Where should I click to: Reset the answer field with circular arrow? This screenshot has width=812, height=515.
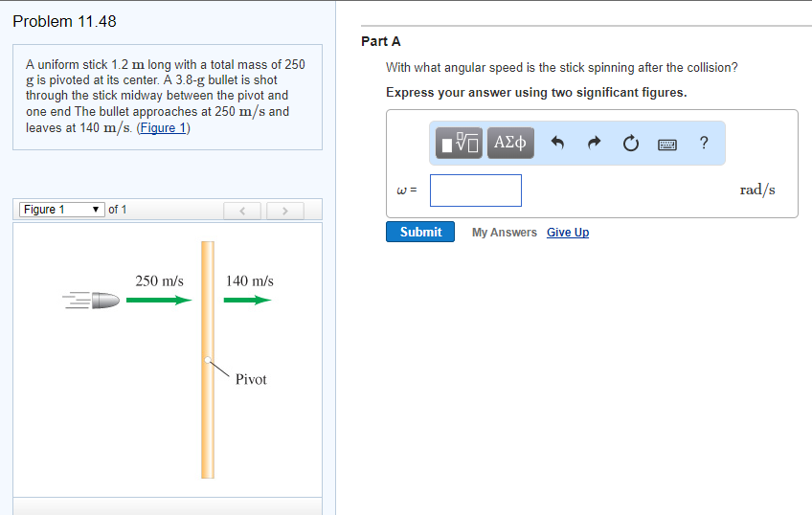[x=630, y=143]
